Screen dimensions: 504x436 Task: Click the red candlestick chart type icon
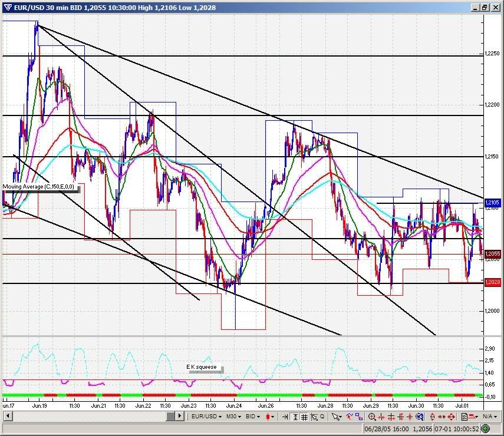point(268,417)
